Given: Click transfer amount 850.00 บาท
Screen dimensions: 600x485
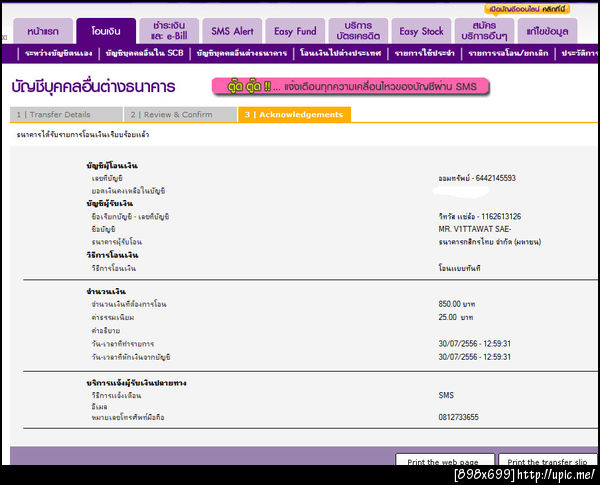Looking at the screenshot, I should [x=457, y=304].
